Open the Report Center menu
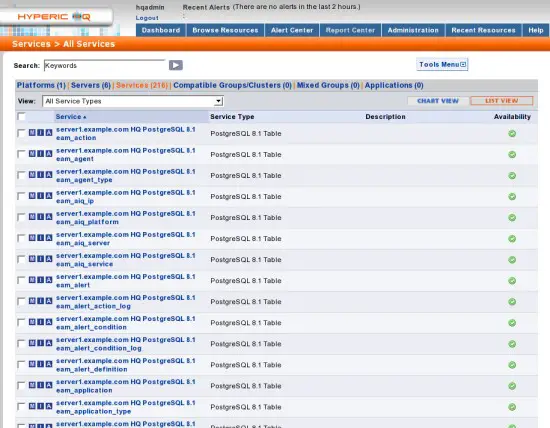550x428 pixels. pos(350,30)
